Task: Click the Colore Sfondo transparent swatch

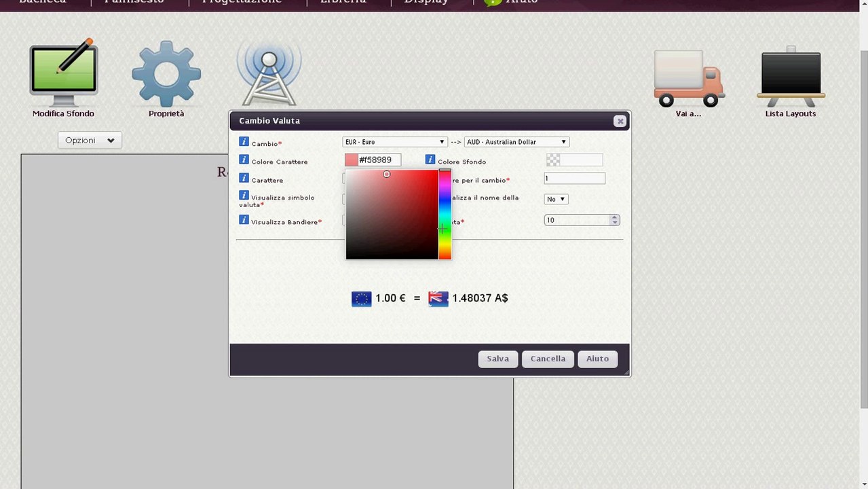Action: tap(553, 160)
